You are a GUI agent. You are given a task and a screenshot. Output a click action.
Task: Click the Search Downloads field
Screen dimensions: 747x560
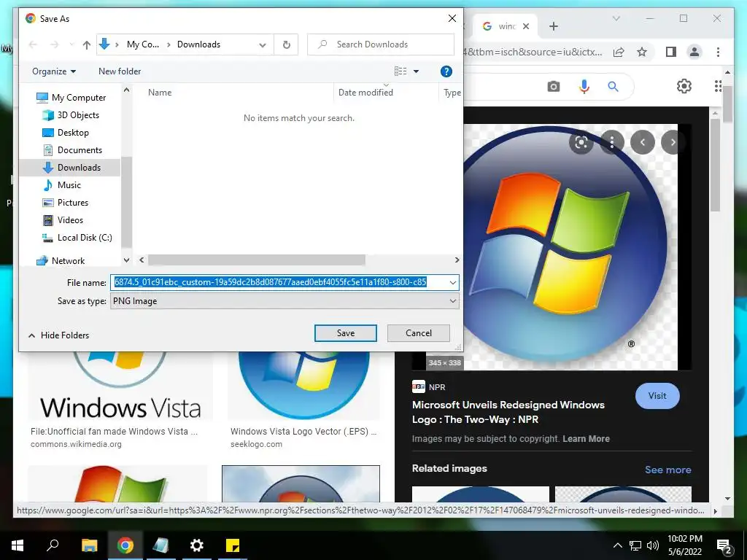pyautogui.click(x=381, y=44)
